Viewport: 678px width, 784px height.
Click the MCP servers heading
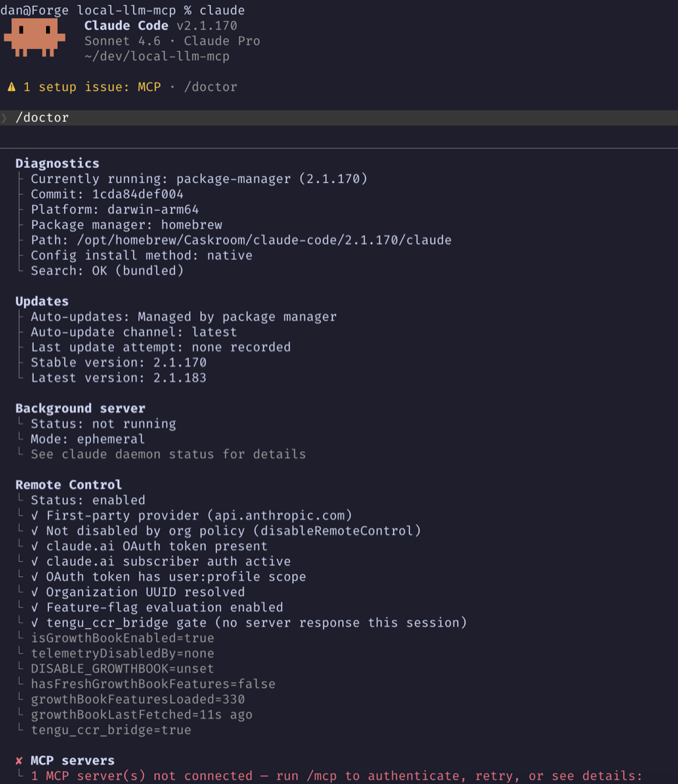[x=72, y=761]
